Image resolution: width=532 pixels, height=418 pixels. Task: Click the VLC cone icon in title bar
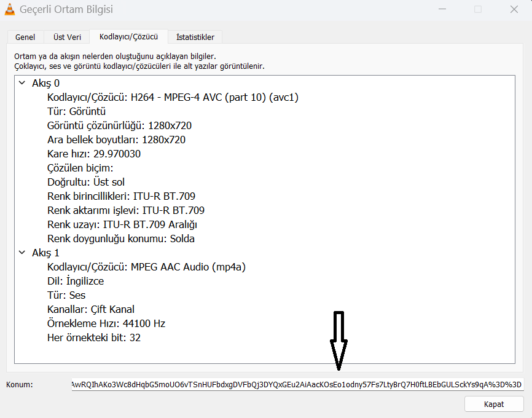pyautogui.click(x=9, y=10)
